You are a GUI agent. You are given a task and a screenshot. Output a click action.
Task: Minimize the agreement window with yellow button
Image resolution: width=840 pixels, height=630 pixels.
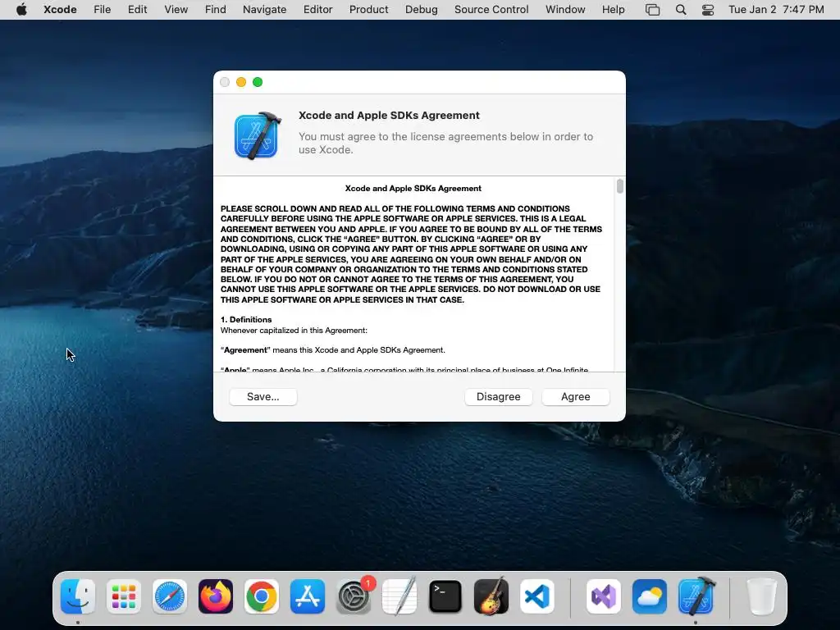point(241,82)
